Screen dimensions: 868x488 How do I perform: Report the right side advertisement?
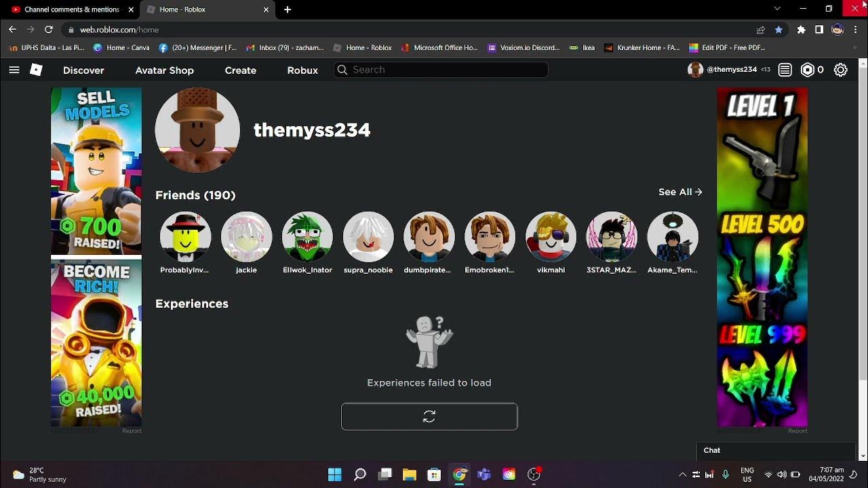coord(797,431)
